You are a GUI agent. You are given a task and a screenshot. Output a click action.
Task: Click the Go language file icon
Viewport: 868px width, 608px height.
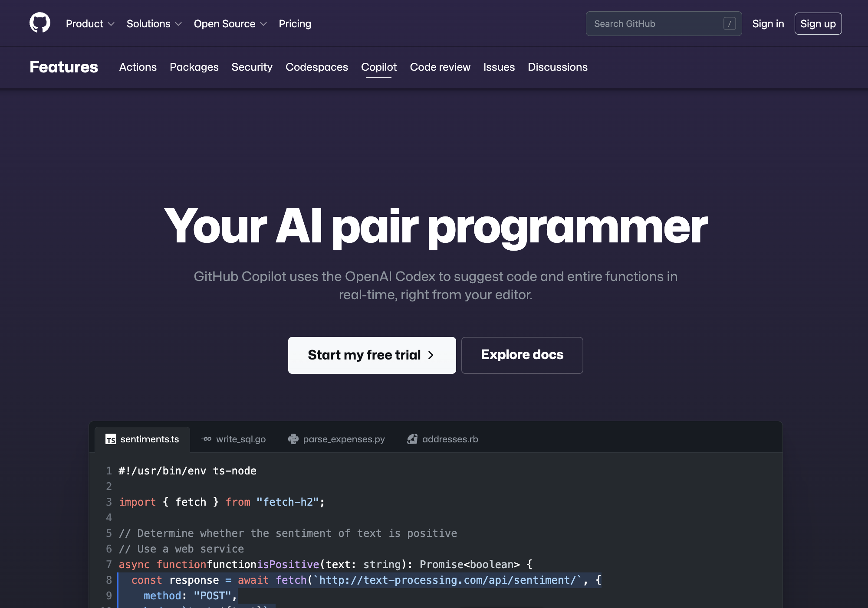pos(207,439)
